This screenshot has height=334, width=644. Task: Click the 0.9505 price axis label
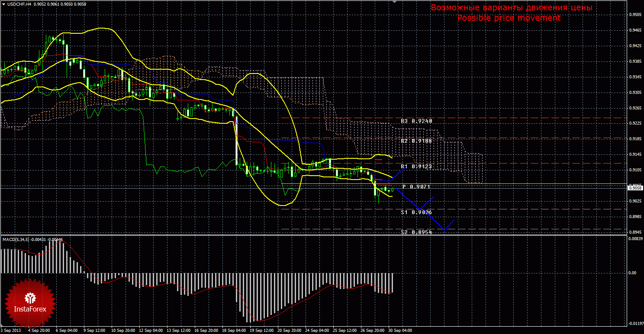pos(635,15)
